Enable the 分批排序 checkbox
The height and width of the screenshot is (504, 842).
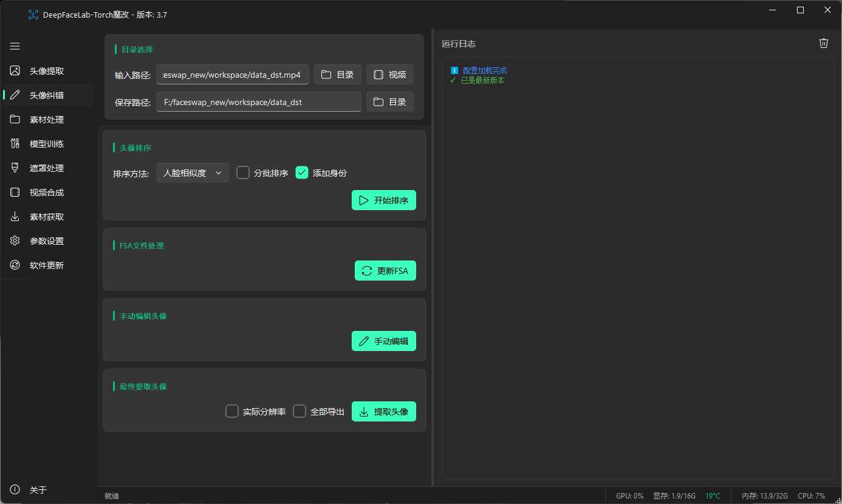[243, 173]
